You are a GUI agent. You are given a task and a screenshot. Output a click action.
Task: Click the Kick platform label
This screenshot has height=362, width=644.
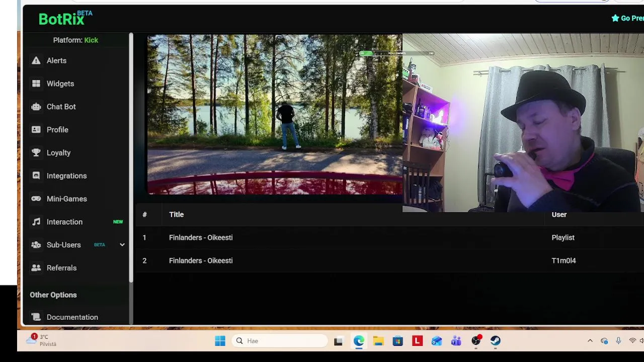[x=91, y=40]
